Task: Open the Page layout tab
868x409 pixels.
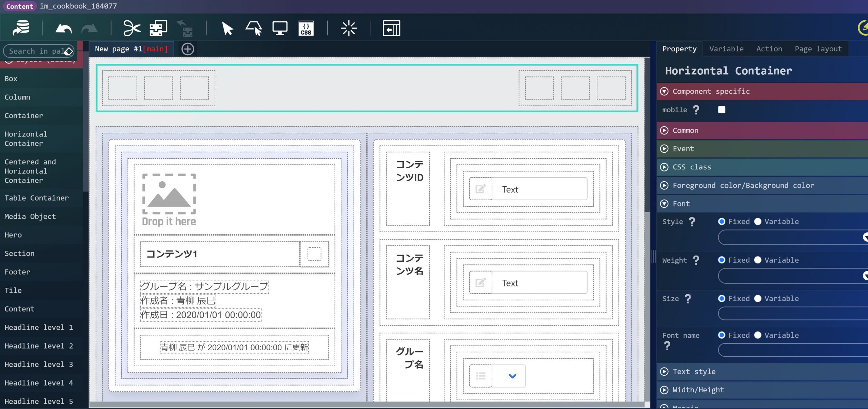Action: pos(818,49)
